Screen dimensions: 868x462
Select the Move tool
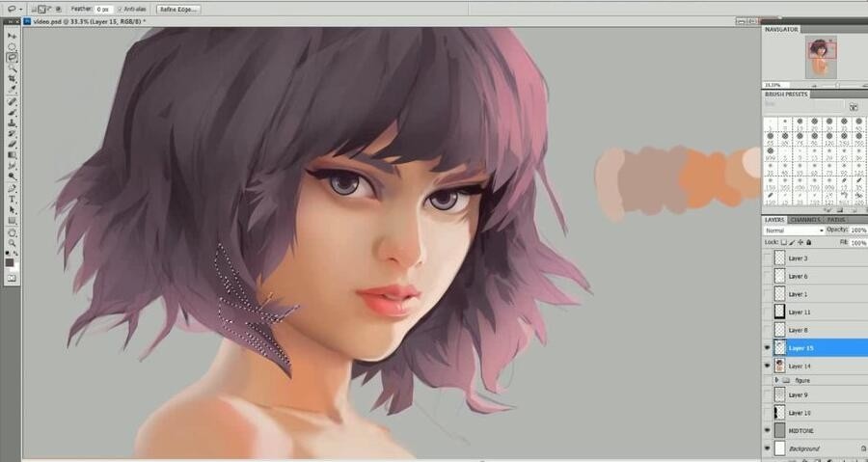(x=13, y=36)
